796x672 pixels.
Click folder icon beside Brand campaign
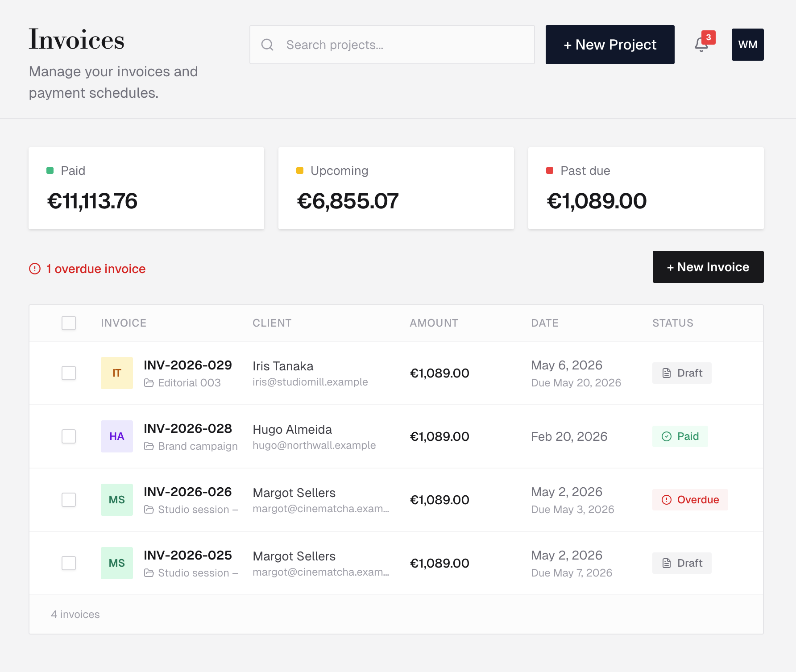(149, 446)
